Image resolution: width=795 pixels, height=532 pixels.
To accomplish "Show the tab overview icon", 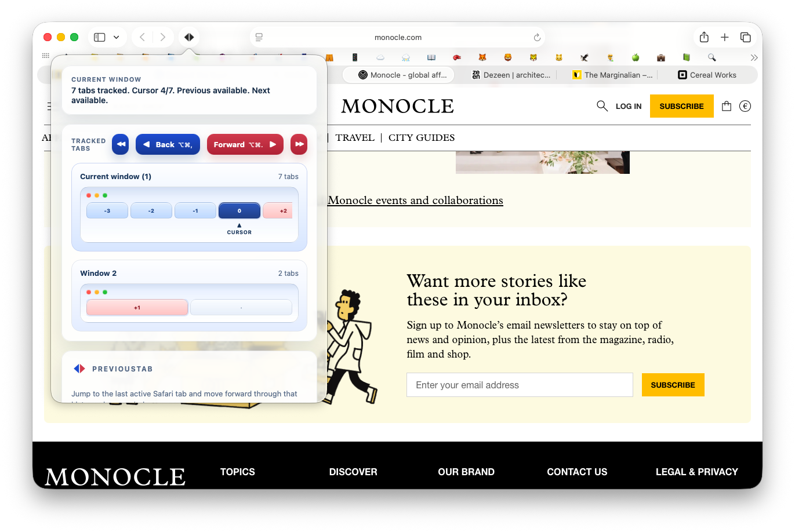I will point(745,37).
